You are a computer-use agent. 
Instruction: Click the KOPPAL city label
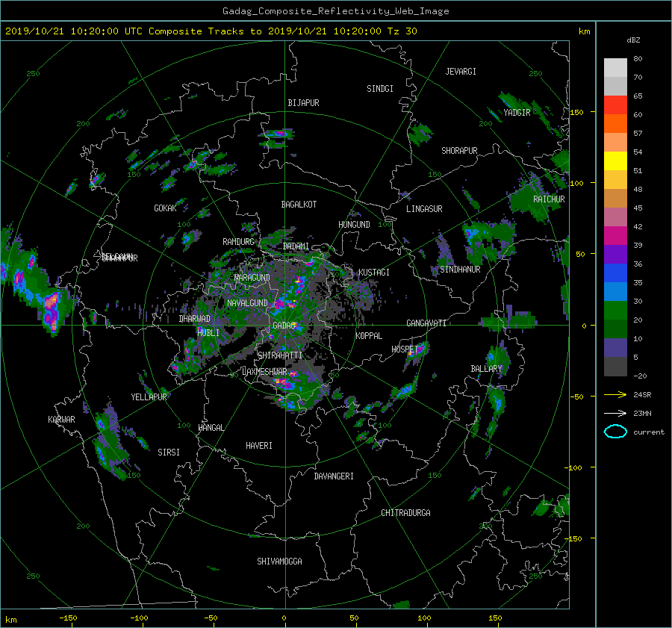point(369,336)
